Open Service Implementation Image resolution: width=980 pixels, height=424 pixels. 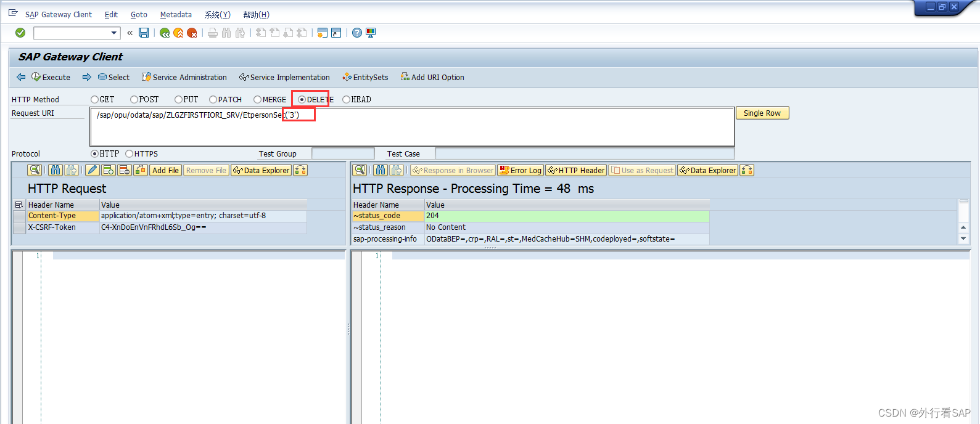coord(285,77)
